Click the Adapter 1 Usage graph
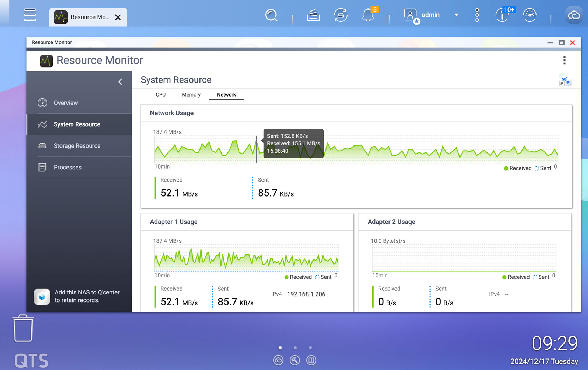Image resolution: width=588 pixels, height=370 pixels. [x=246, y=258]
